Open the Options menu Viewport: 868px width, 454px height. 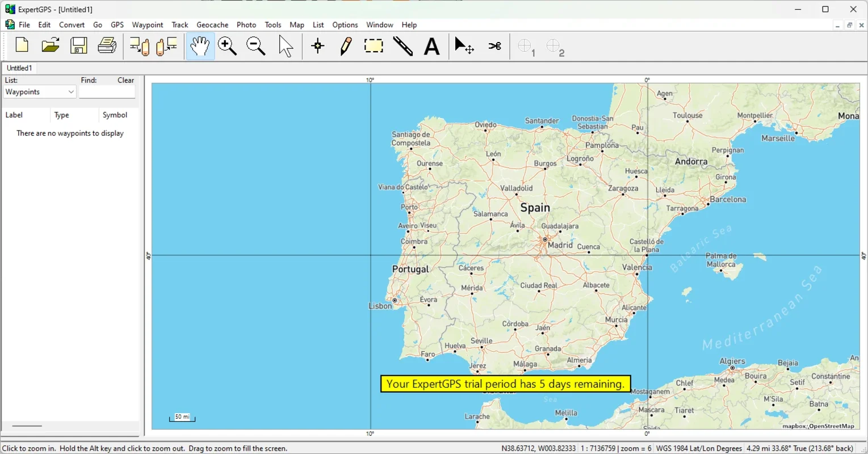345,25
